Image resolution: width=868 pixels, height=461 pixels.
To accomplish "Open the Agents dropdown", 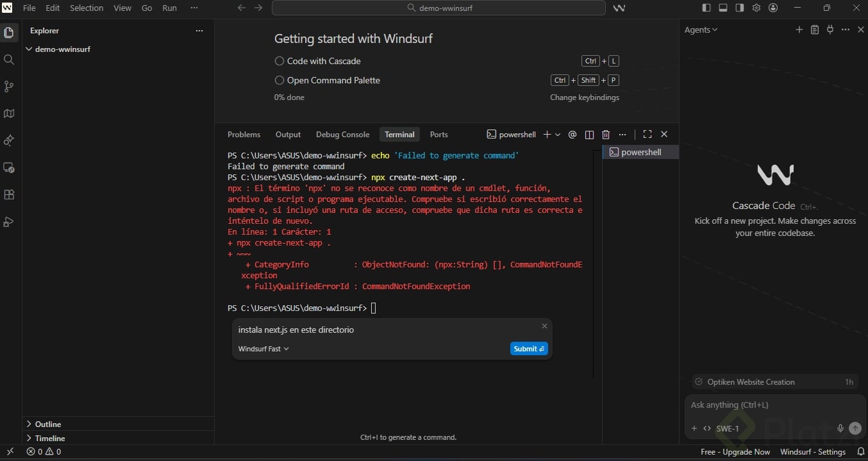I will [x=701, y=30].
